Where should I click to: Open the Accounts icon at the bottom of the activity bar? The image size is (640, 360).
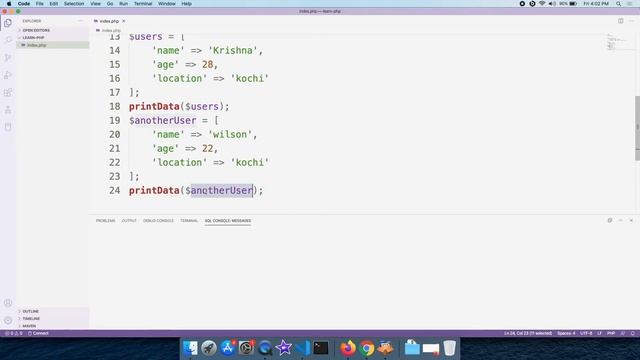(8, 303)
